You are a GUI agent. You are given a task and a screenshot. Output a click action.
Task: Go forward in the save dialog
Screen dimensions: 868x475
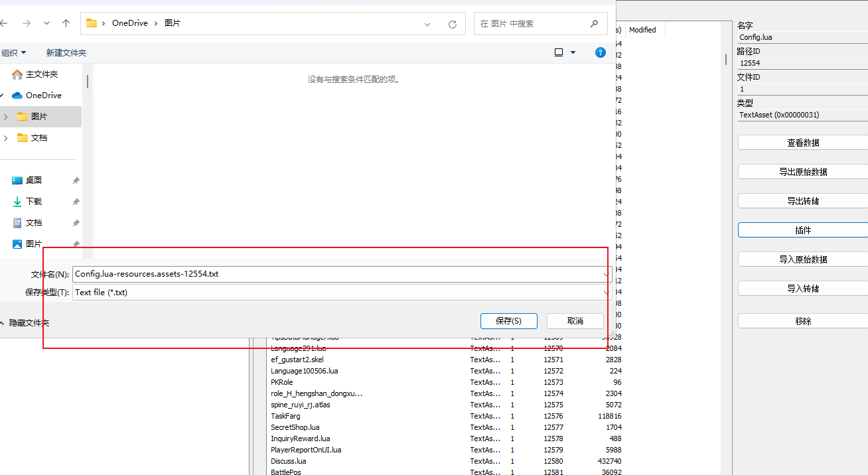26,23
